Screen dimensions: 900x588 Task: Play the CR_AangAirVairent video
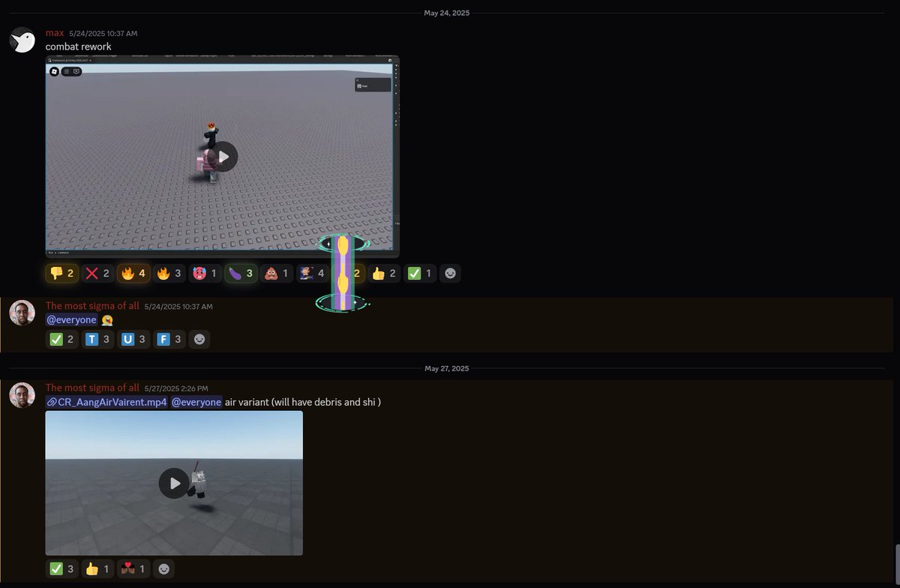pyautogui.click(x=174, y=483)
